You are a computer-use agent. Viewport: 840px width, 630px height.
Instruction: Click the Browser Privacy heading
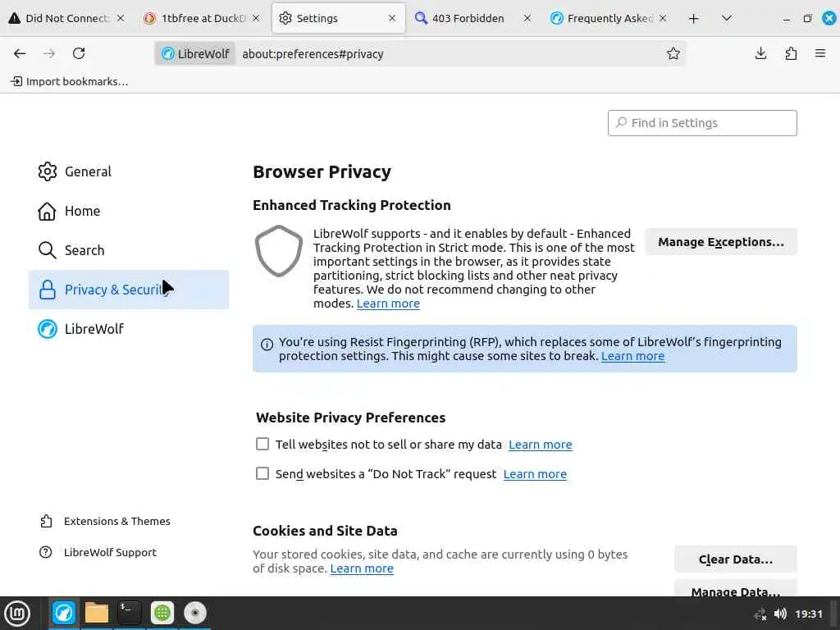pyautogui.click(x=322, y=172)
